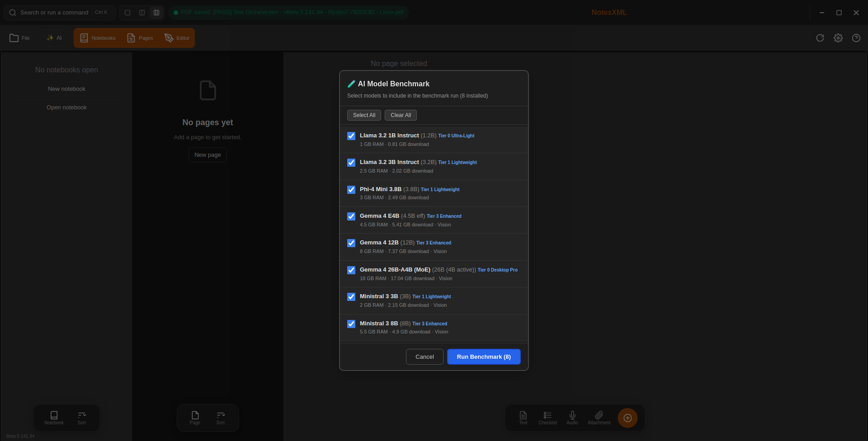This screenshot has height=441, width=868.
Task: Add an Attachment block
Action: 599,418
